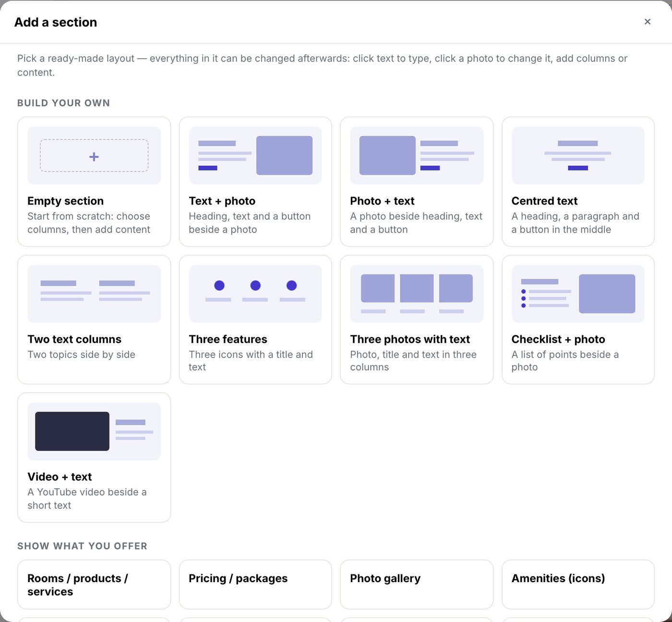Select the Three photos with text preview
The image size is (672, 622).
(x=417, y=294)
